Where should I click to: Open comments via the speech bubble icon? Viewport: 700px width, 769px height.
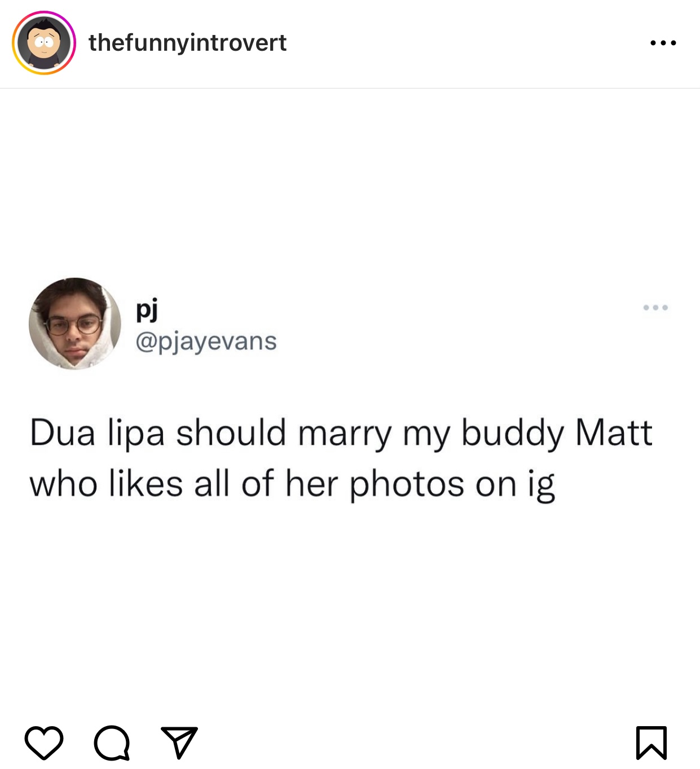(x=112, y=743)
